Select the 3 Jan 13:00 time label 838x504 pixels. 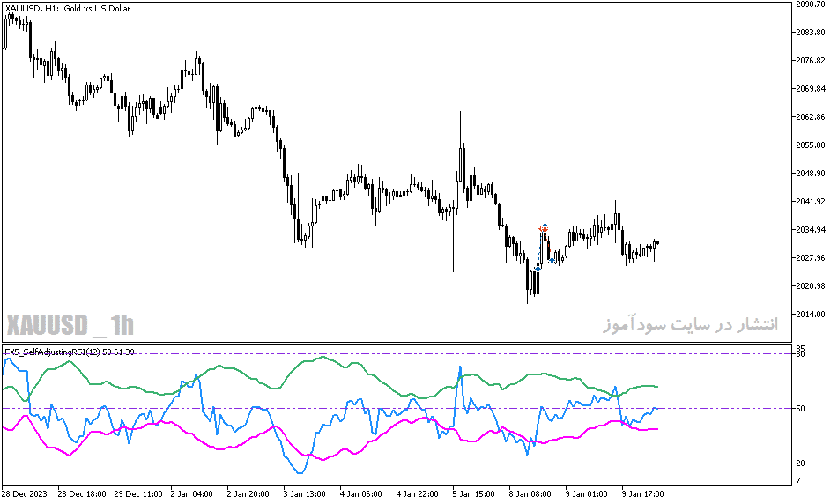pos(305,493)
